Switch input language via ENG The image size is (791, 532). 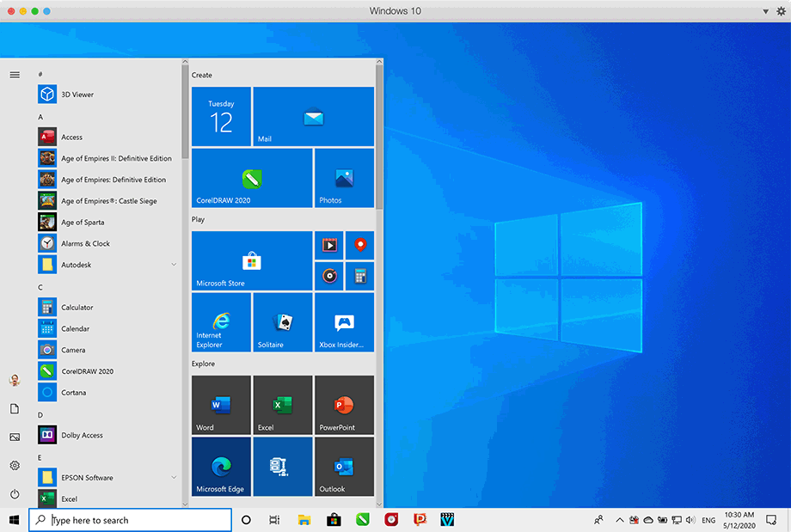(708, 520)
